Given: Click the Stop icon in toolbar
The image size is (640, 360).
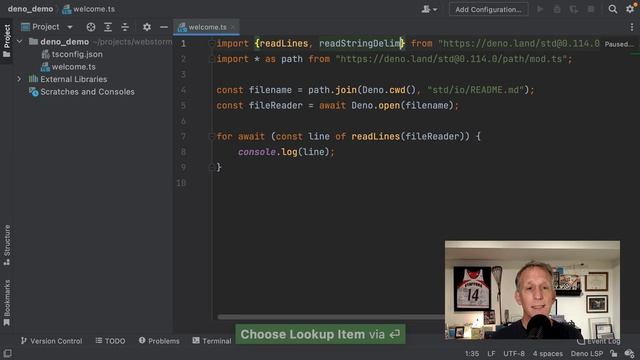Looking at the screenshot, I should 591,9.
